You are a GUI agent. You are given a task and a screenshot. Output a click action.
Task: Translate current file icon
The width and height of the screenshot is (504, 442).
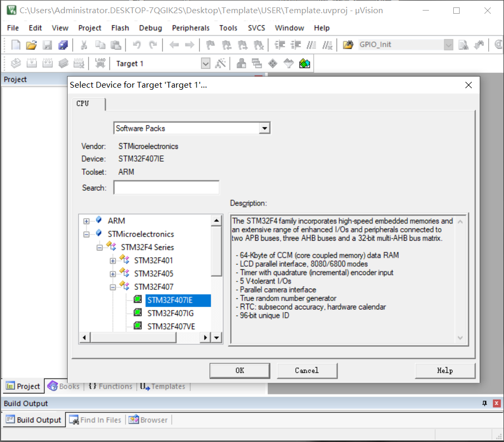(16, 63)
